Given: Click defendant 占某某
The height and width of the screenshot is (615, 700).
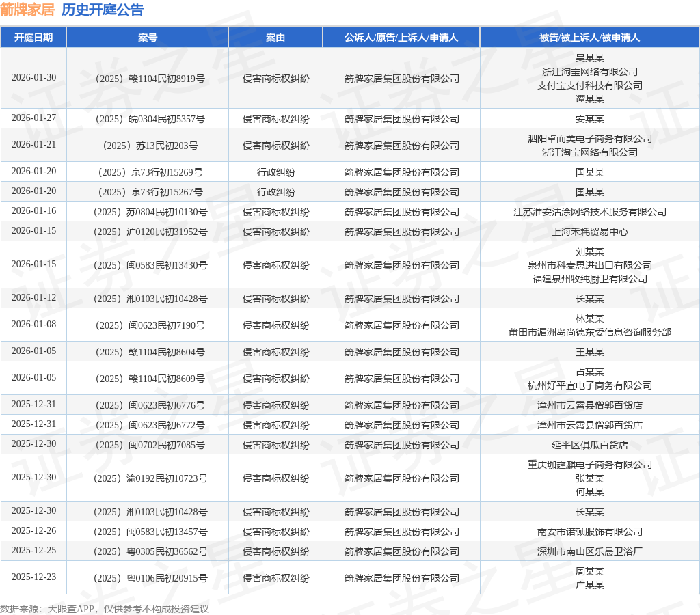Looking at the screenshot, I should tap(590, 372).
